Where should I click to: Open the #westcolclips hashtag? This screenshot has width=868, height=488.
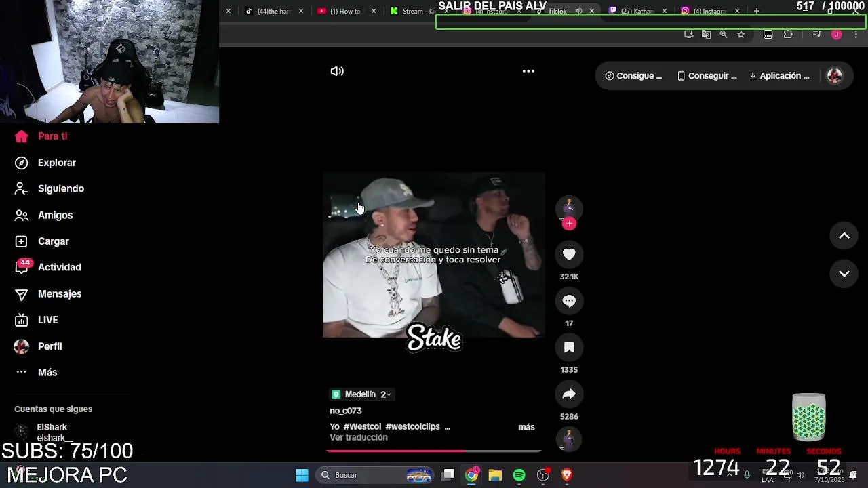412,427
